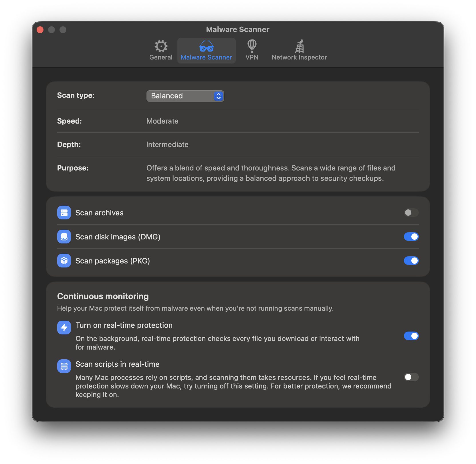Click the Scan type dropdown stepper arrows

point(219,96)
